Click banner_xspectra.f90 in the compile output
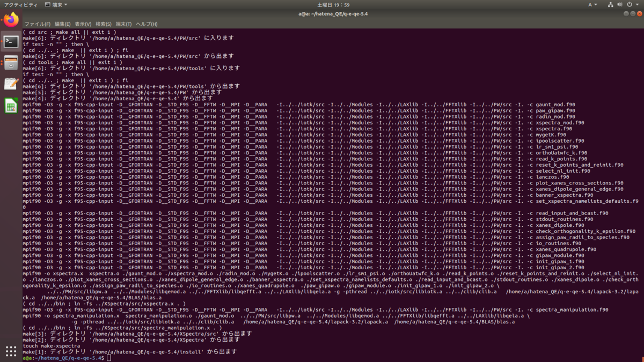 tap(564, 195)
